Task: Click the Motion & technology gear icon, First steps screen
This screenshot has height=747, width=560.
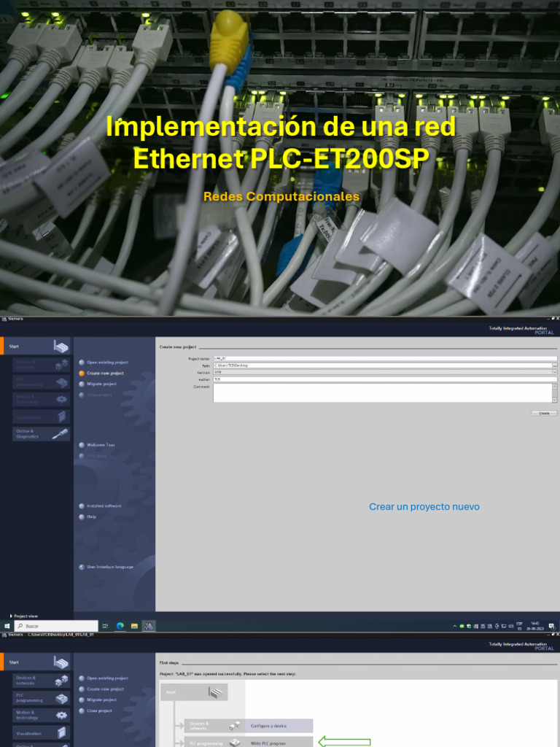Action: (x=61, y=716)
